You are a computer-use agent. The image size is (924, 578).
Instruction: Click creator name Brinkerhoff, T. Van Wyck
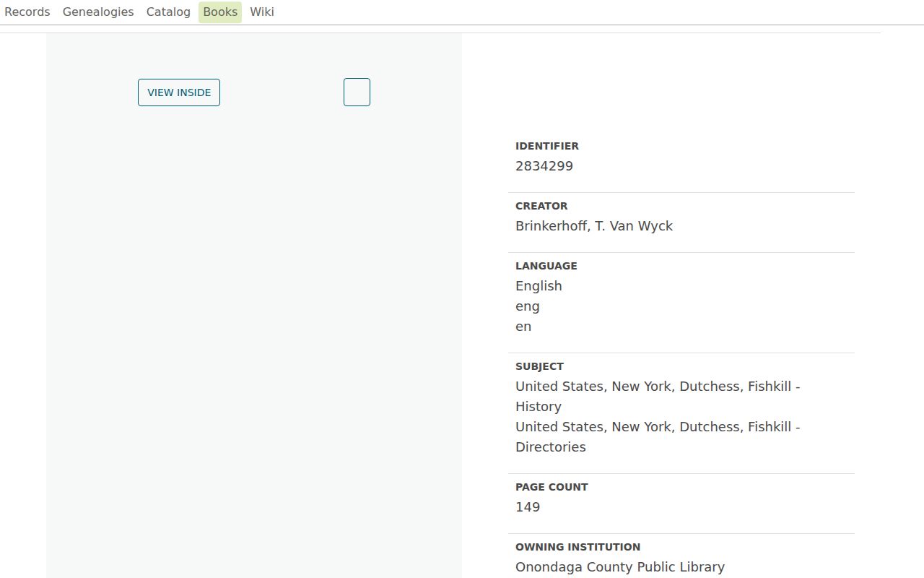click(594, 226)
